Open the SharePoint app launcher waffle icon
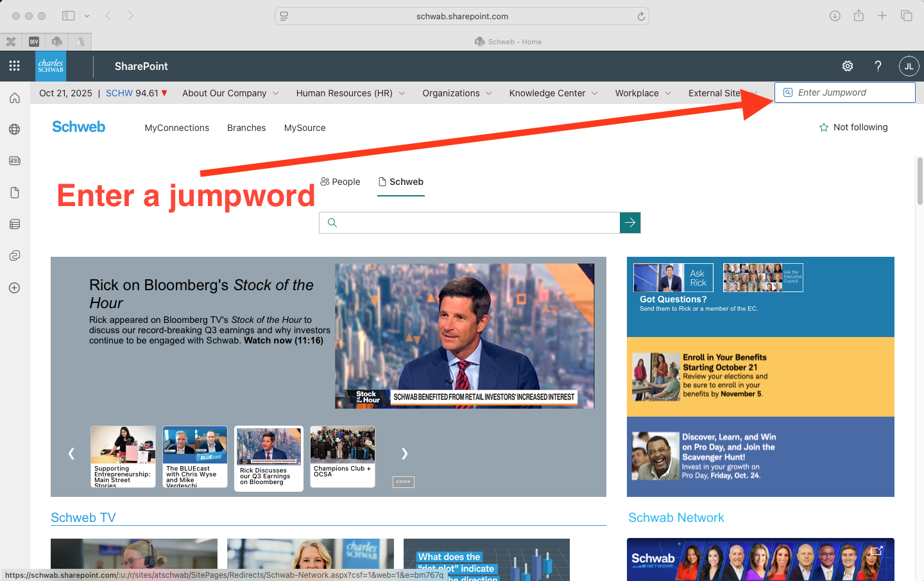Viewport: 924px width, 581px height. coord(14,66)
